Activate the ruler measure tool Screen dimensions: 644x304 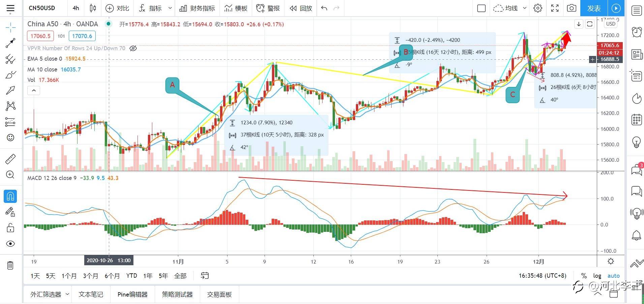[10, 159]
